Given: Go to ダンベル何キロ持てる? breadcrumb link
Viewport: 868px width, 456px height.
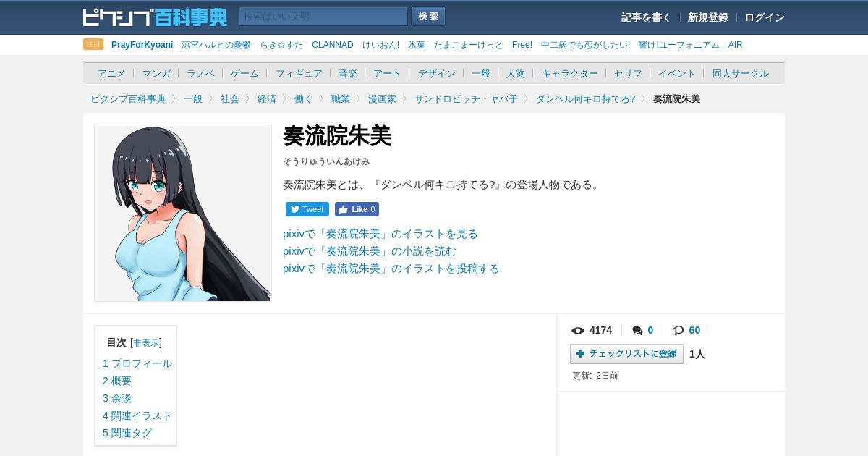Looking at the screenshot, I should tap(585, 98).
